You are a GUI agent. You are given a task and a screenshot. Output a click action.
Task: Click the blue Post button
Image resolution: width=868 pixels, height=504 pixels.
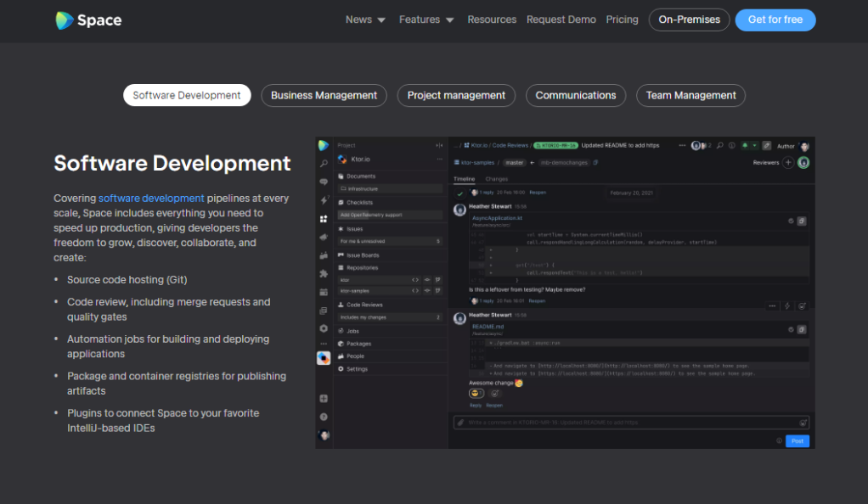tap(798, 441)
